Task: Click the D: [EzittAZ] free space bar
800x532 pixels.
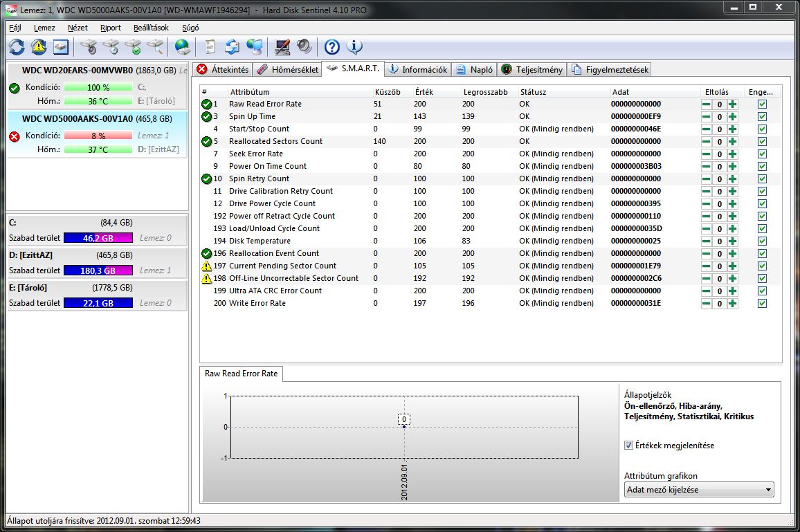Action: pos(98,270)
